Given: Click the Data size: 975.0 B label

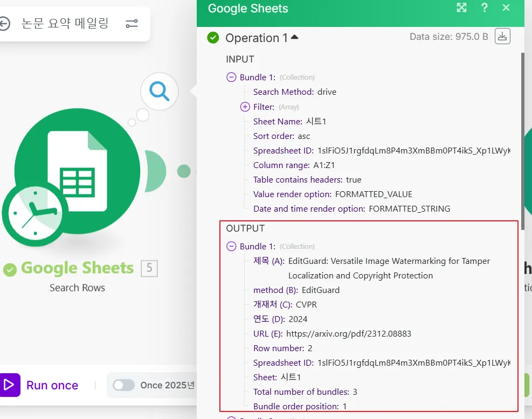Looking at the screenshot, I should [448, 37].
